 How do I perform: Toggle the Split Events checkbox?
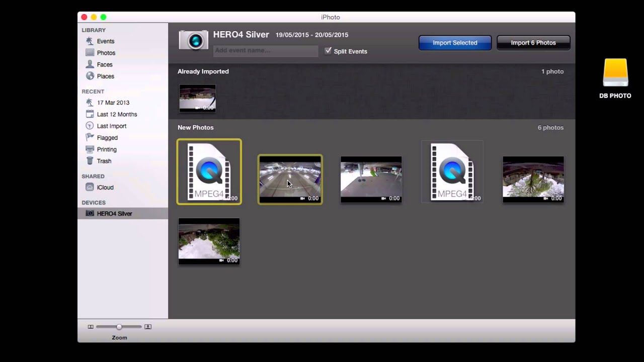click(x=328, y=51)
